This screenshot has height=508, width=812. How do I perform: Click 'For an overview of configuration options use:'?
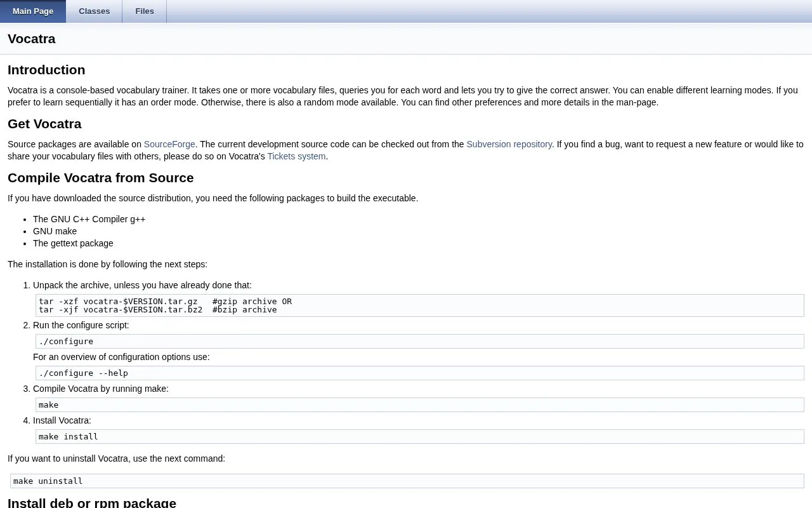tap(121, 357)
